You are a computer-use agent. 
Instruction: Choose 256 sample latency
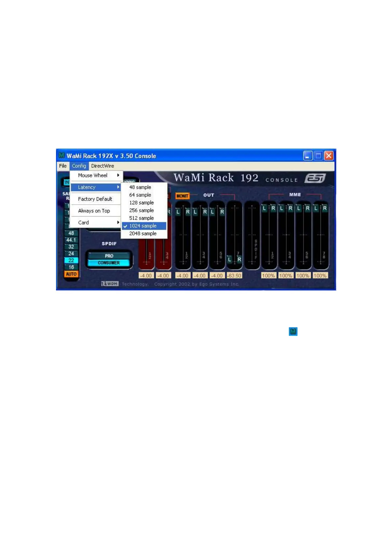(142, 210)
